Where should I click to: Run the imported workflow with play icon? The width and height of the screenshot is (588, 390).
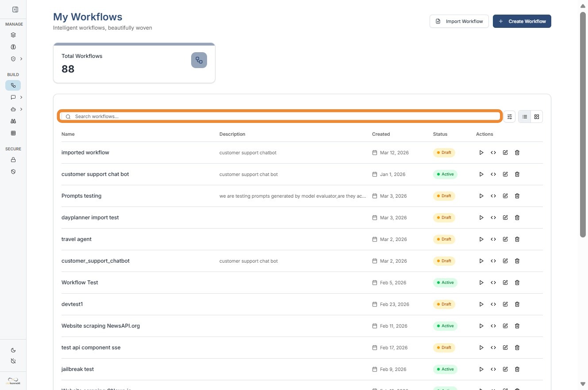coord(481,153)
